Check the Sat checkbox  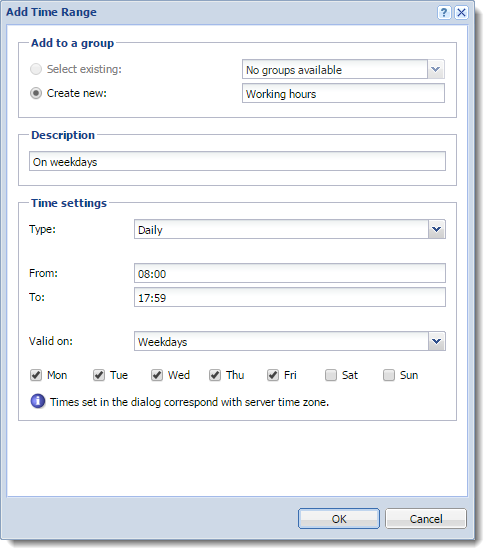point(331,375)
